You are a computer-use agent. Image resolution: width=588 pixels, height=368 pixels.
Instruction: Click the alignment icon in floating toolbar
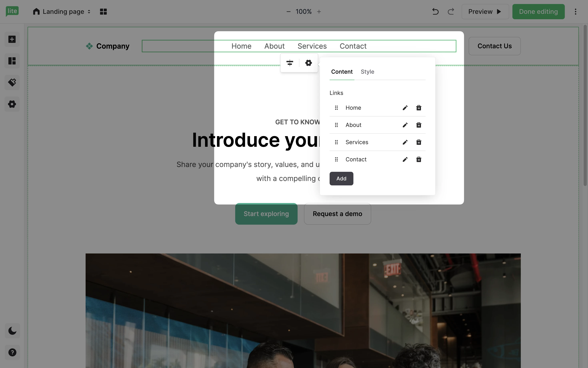click(290, 63)
